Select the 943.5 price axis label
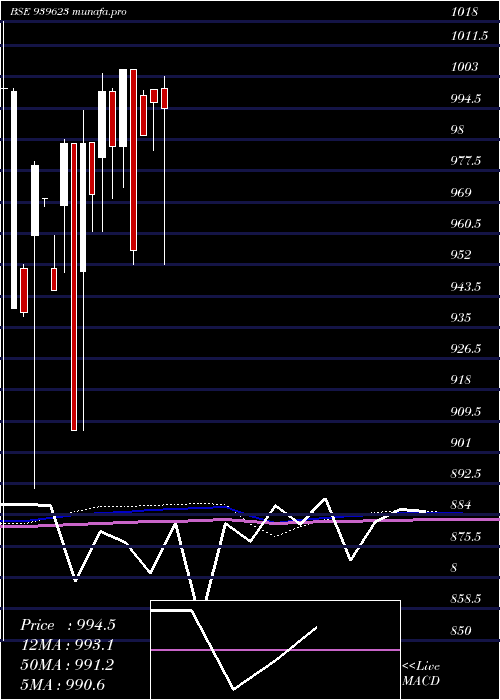Viewport: 500px width, 700px height. pos(466,286)
